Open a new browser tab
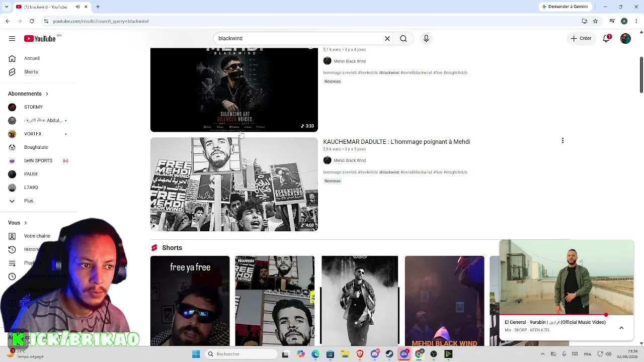This screenshot has width=644, height=362. click(98, 7)
